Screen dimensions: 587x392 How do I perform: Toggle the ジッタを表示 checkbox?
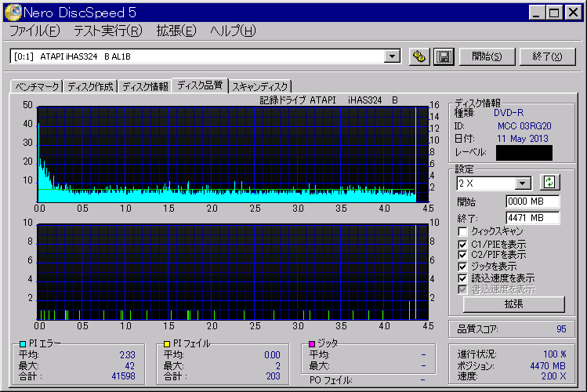click(462, 267)
